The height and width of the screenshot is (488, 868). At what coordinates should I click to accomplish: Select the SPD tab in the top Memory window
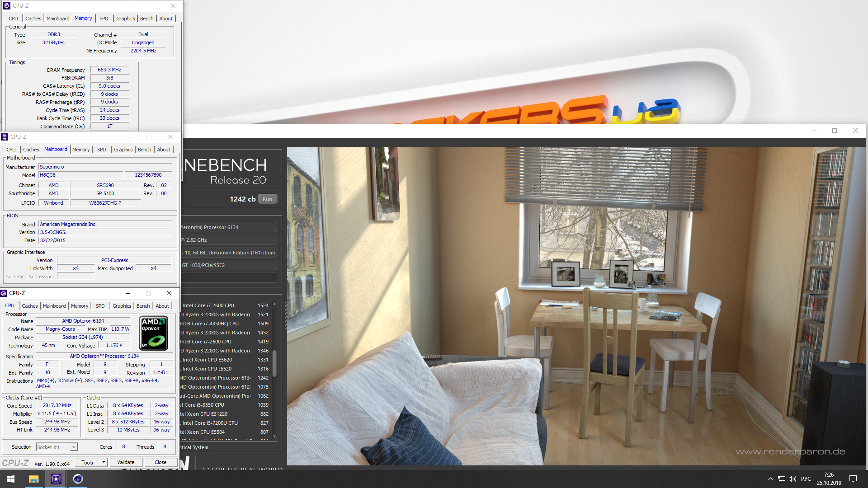click(x=104, y=19)
